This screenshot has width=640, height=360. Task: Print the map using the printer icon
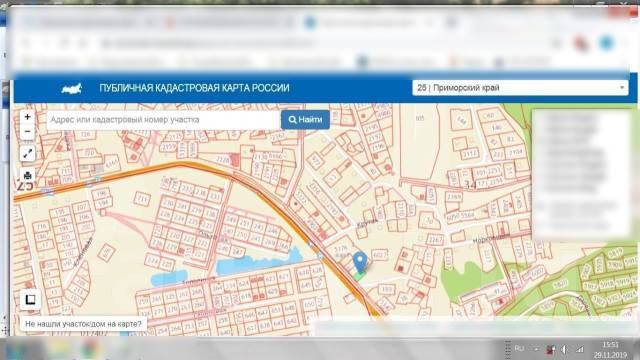click(27, 176)
